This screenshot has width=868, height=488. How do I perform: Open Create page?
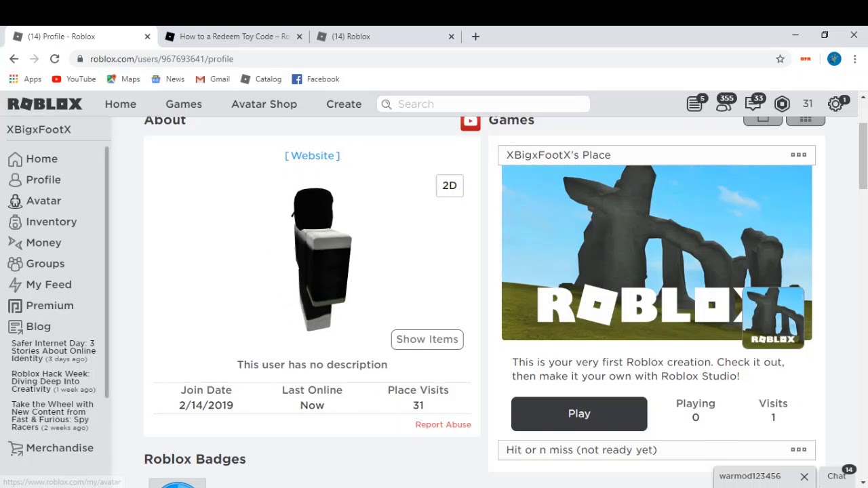click(344, 104)
